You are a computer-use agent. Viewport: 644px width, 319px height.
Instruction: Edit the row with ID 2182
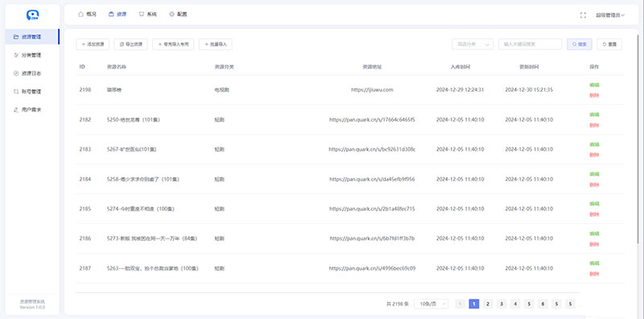[x=594, y=114]
